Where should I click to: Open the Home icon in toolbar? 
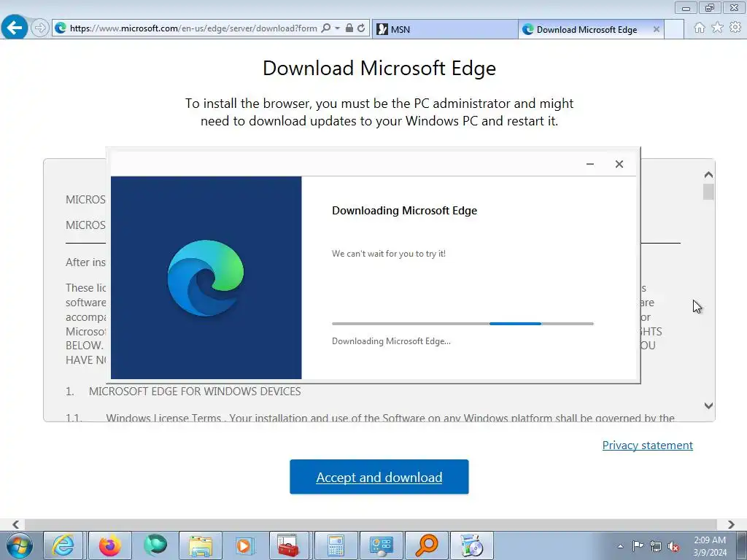click(x=700, y=28)
